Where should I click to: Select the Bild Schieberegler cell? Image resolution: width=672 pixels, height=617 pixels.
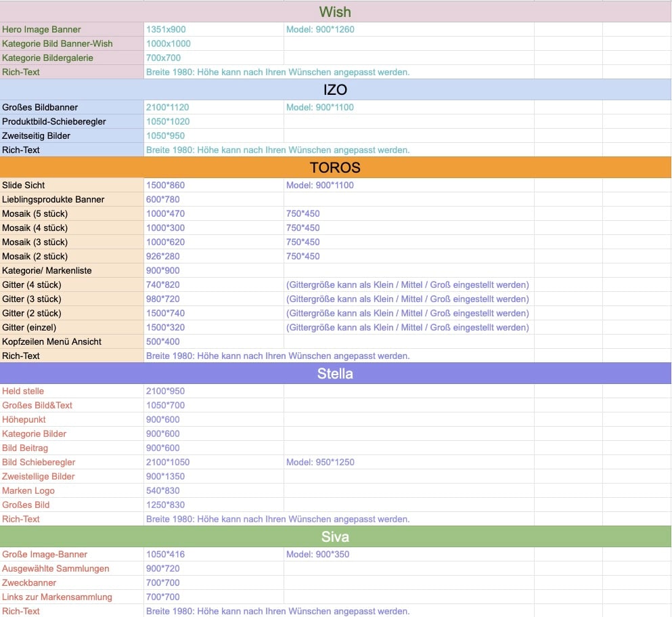click(x=72, y=462)
